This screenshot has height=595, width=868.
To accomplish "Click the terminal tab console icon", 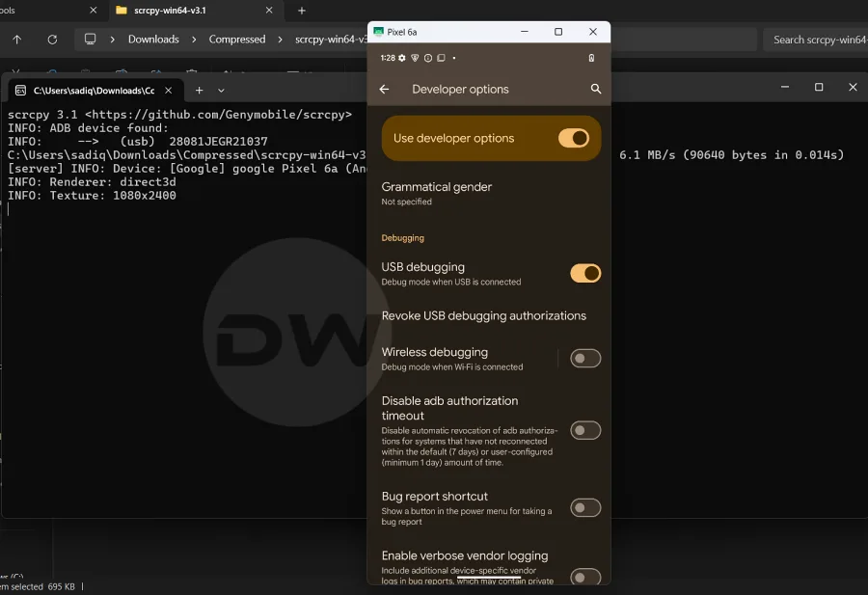I will [x=20, y=91].
